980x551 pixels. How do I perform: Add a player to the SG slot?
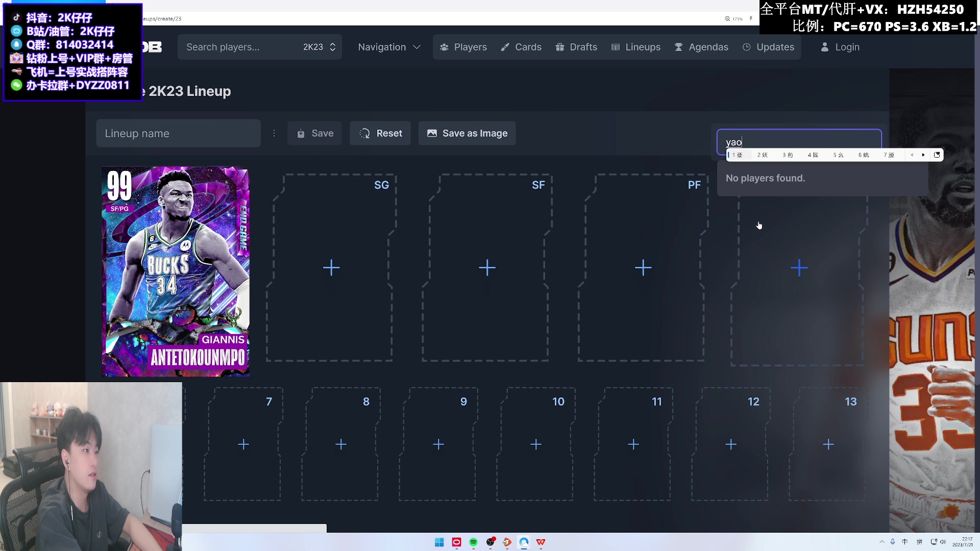point(331,267)
